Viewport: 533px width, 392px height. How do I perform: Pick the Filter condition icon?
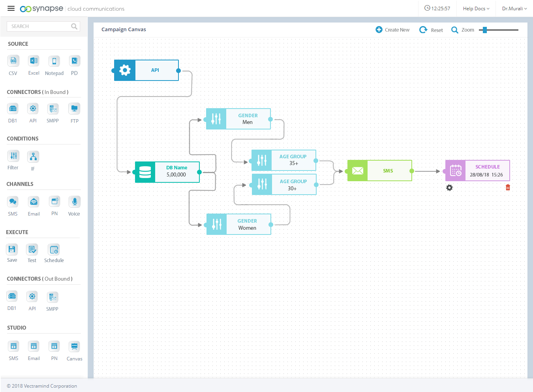pyautogui.click(x=13, y=156)
